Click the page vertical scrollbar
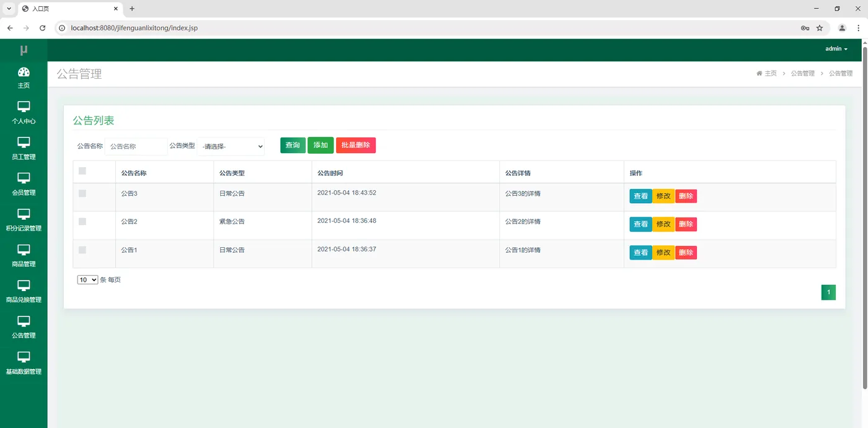The image size is (868, 428). [x=865, y=217]
